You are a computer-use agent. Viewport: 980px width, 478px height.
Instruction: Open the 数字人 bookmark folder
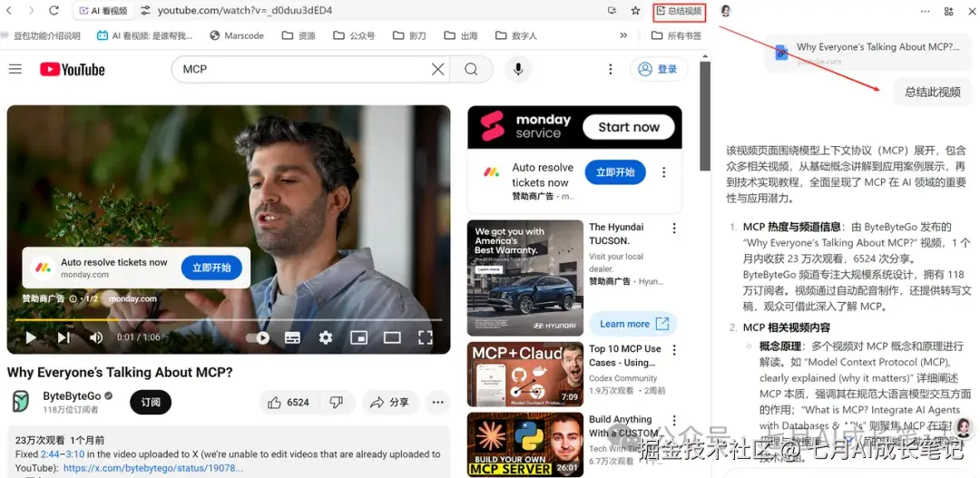(x=515, y=35)
